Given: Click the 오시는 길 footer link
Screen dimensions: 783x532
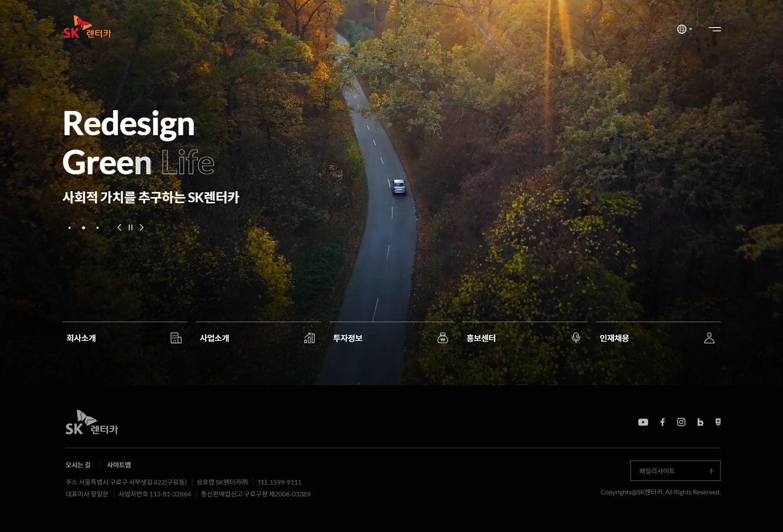Looking at the screenshot, I should (78, 465).
